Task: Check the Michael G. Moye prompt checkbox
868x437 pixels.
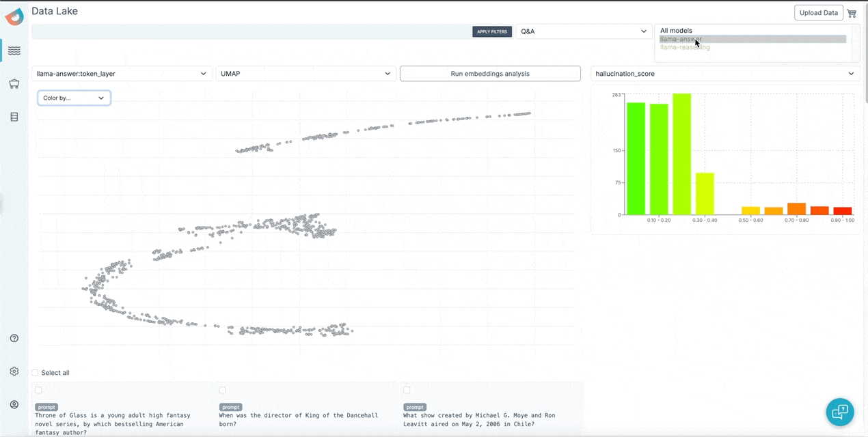Action: pyautogui.click(x=407, y=391)
